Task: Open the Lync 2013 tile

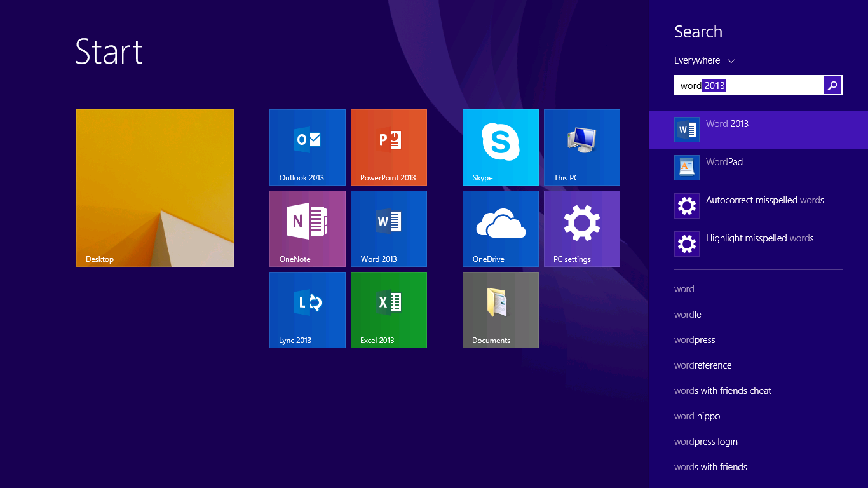Action: (x=308, y=310)
